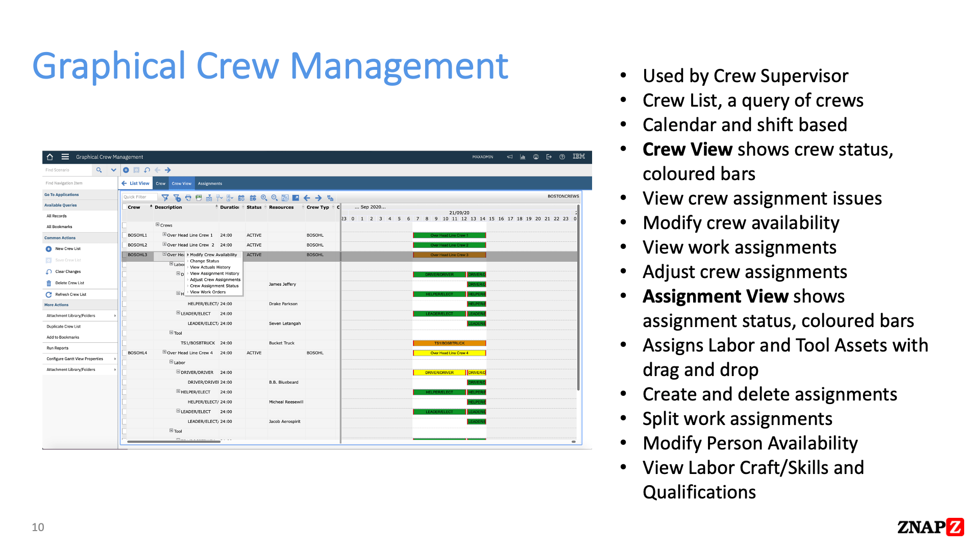The height and width of the screenshot is (551, 980).
Task: Check the BOSOHL2 row checkbox
Action: click(125, 245)
